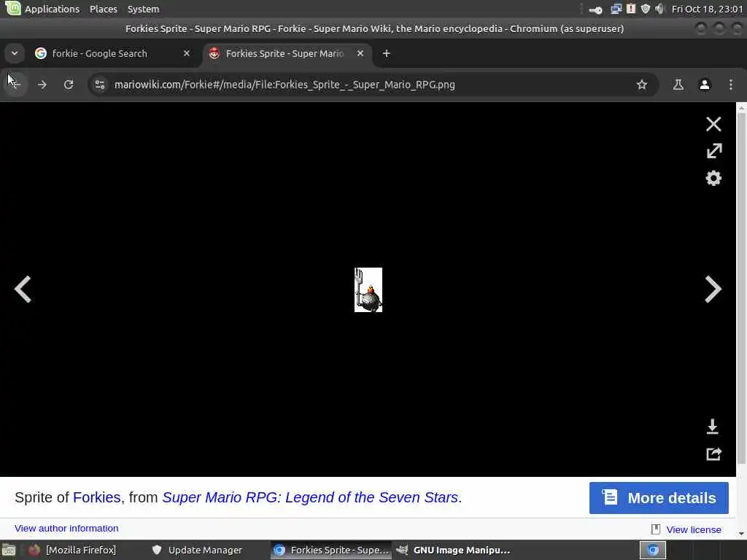747x560 pixels.
Task: Enter fullscreen with the expand arrows icon
Action: (713, 151)
